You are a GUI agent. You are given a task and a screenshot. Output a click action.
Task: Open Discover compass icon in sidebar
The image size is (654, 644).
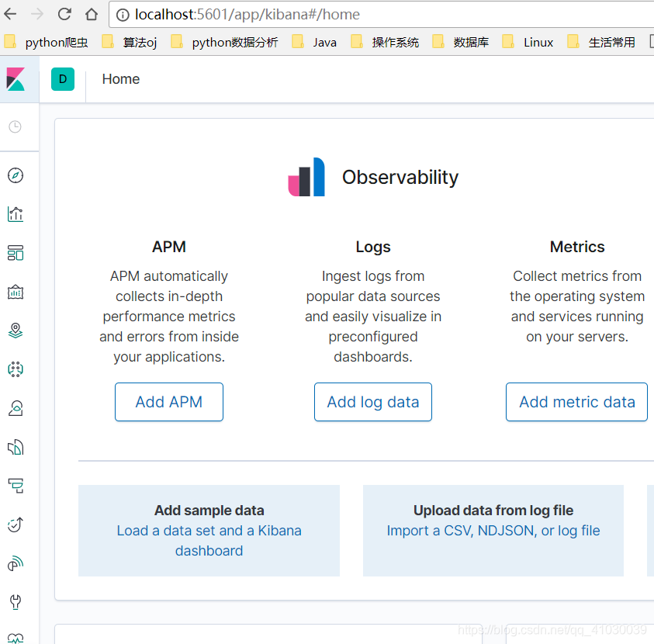(x=16, y=175)
